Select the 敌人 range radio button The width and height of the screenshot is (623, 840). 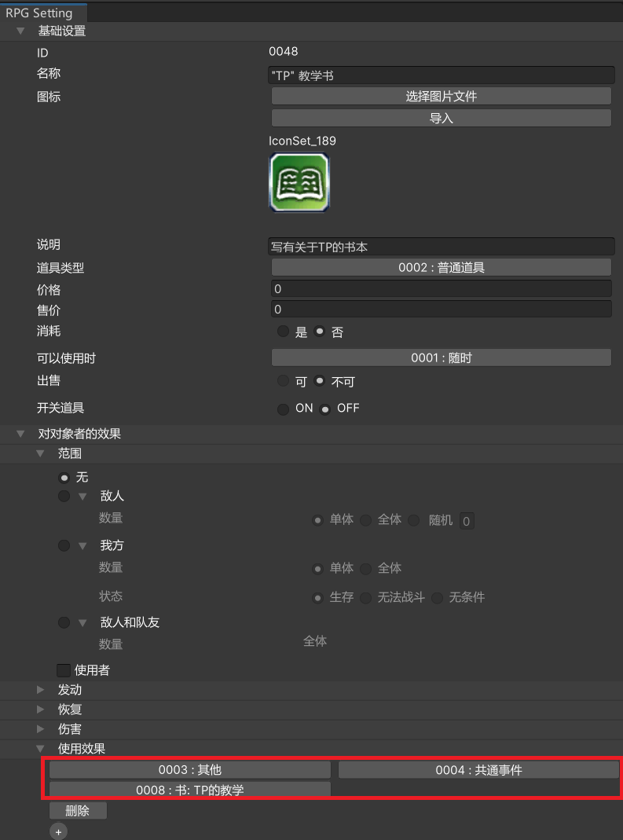pyautogui.click(x=64, y=497)
